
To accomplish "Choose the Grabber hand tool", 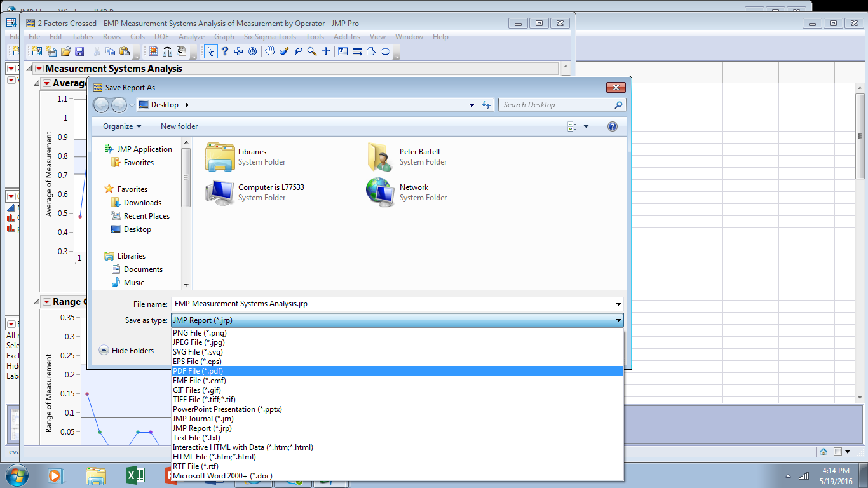I will (270, 51).
